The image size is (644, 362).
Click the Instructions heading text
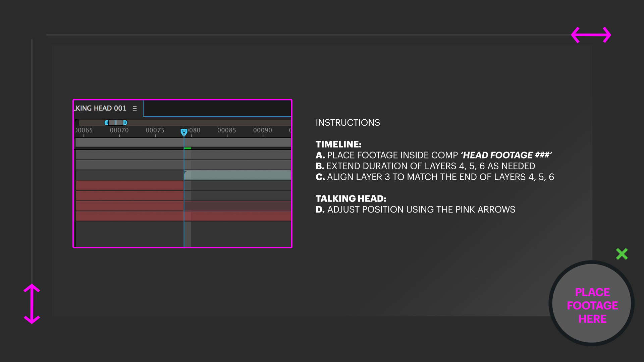pos(348,123)
